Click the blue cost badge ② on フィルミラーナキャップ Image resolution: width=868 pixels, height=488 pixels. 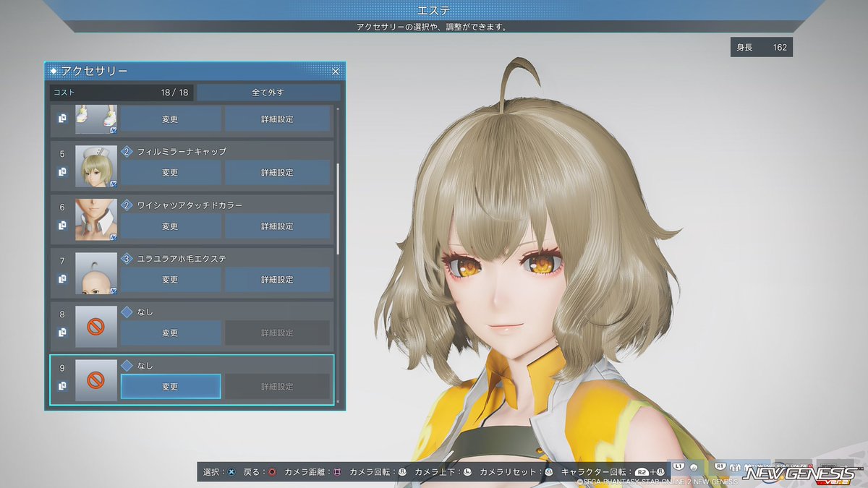(127, 152)
